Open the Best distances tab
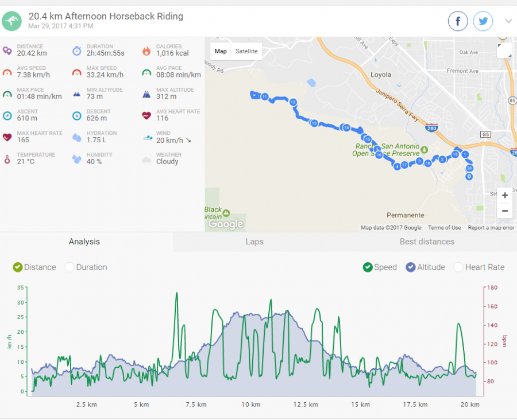This screenshot has width=517, height=420. (x=427, y=242)
